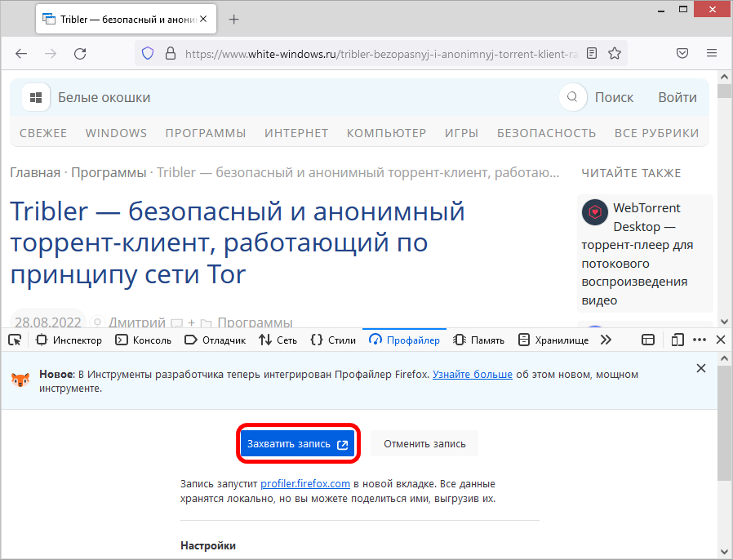The image size is (733, 560).
Task: Open the ПРОГРАММЫ menu item
Action: [205, 133]
